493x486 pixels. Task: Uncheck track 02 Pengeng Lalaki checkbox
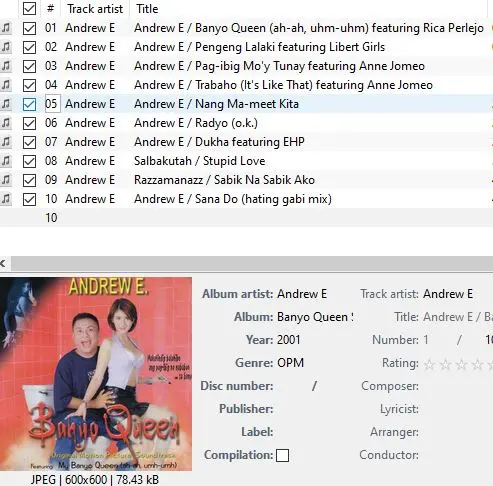point(29,47)
